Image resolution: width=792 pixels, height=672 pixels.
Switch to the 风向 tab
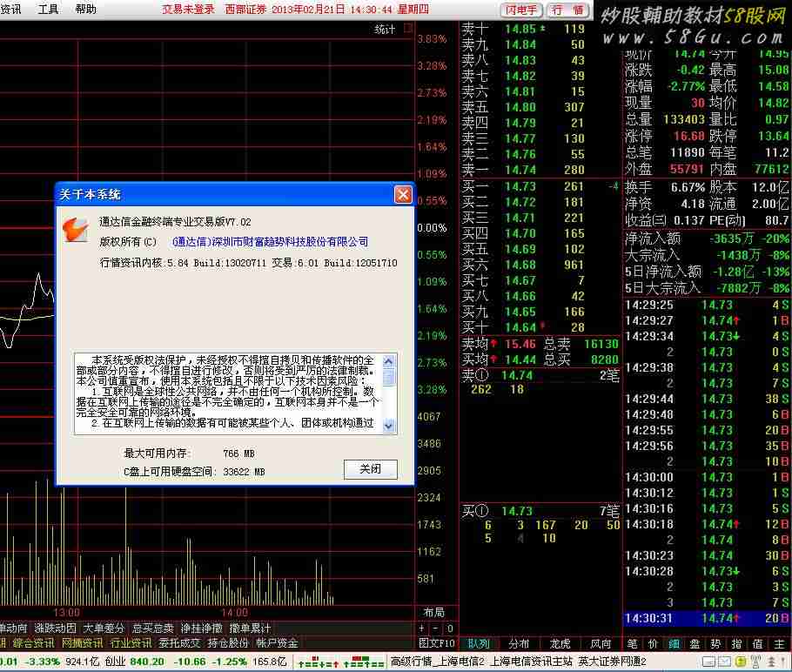coord(601,643)
